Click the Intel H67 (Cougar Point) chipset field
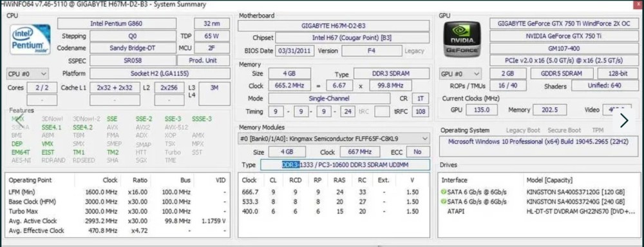Image resolution: width=644 pixels, height=247 pixels. point(352,38)
